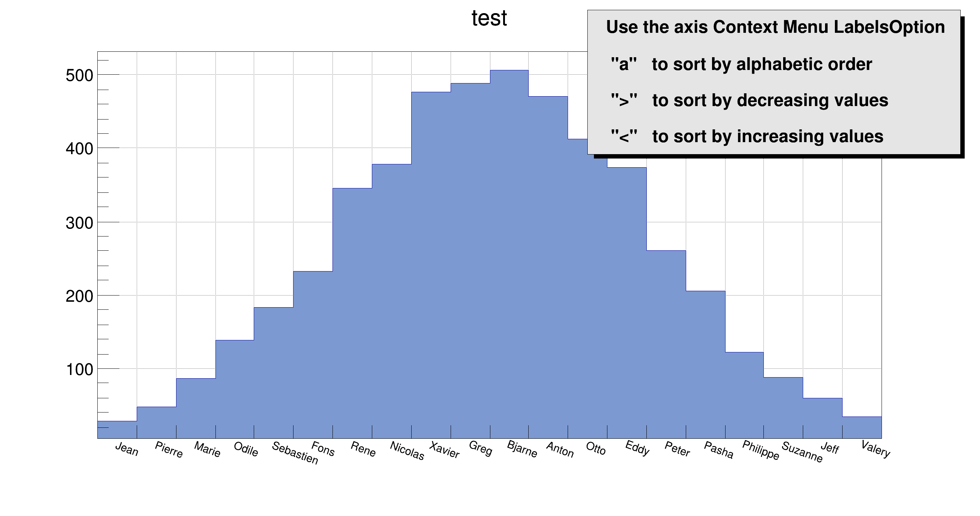
Task: Click the "Xavier" x-axis label
Action: [444, 450]
